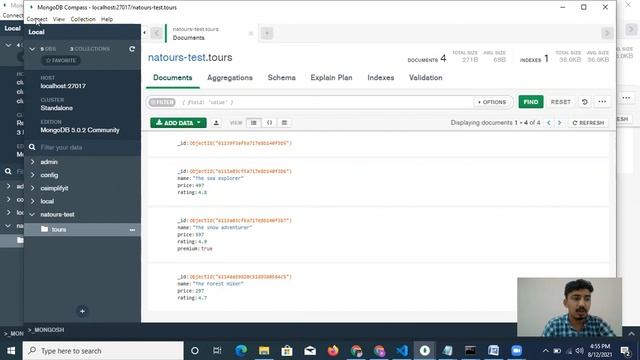
Task: Expand the admin database
Action: [32, 162]
